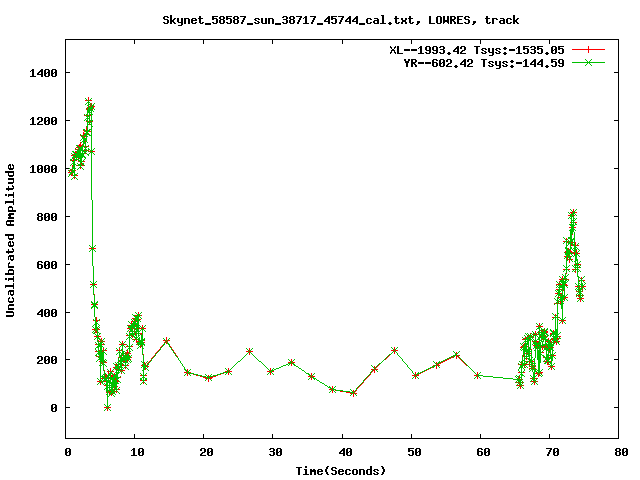Click the Uncalibrated Amplitude axis label
This screenshot has width=640, height=480.
click(x=10, y=240)
